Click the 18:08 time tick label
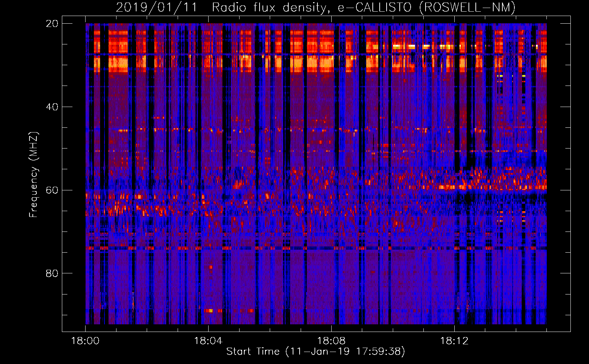The width and height of the screenshot is (589, 364). pos(331,341)
